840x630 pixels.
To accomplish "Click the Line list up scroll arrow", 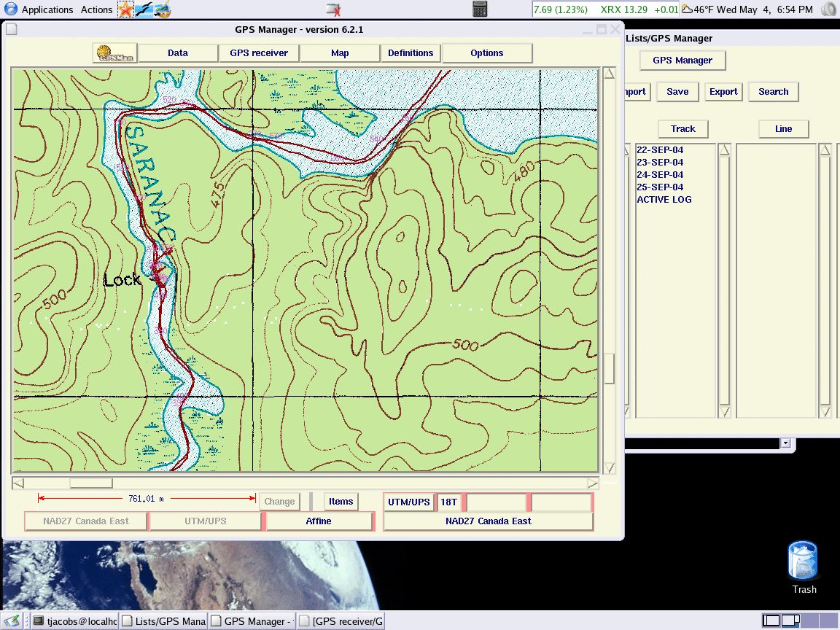I will pos(825,150).
